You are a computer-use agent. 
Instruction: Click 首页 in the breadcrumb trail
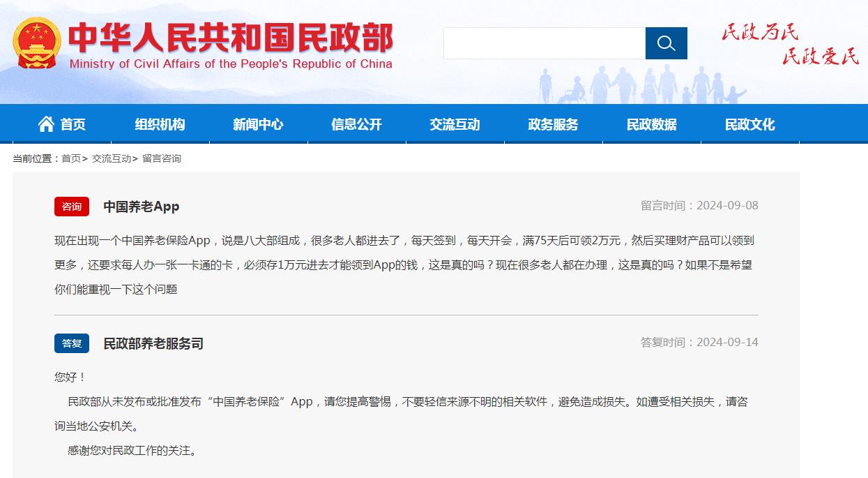70,158
